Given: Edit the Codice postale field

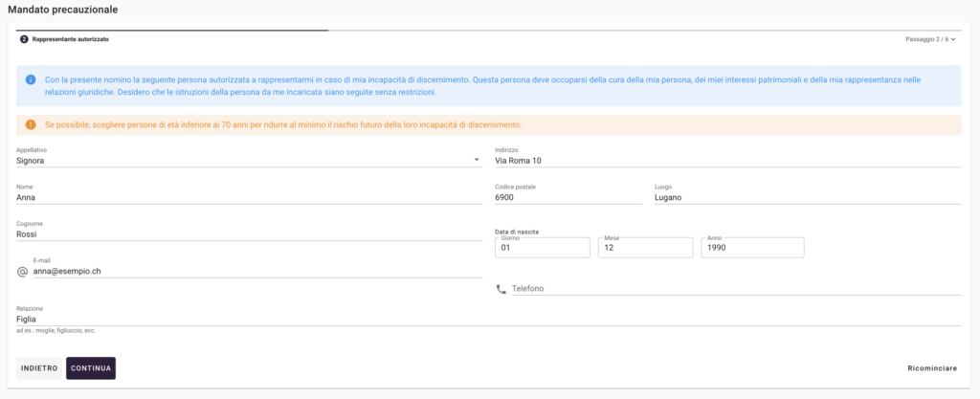Looking at the screenshot, I should [567, 197].
